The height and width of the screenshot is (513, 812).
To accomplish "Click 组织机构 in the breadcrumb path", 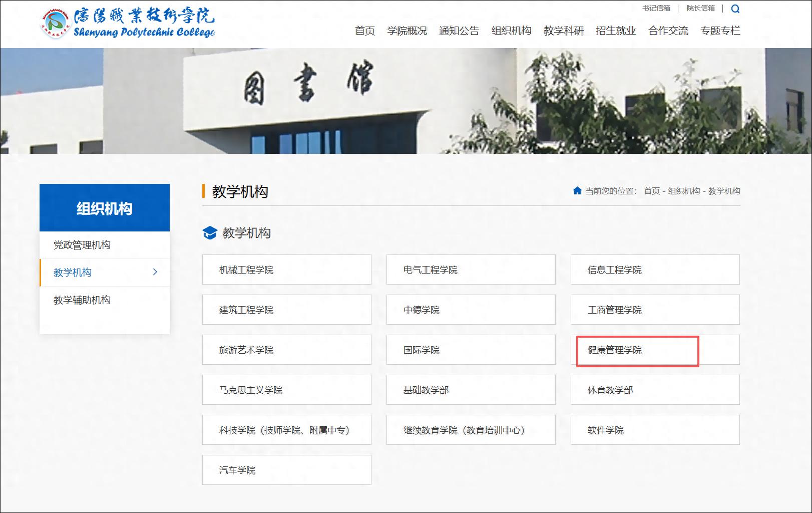I will [684, 191].
